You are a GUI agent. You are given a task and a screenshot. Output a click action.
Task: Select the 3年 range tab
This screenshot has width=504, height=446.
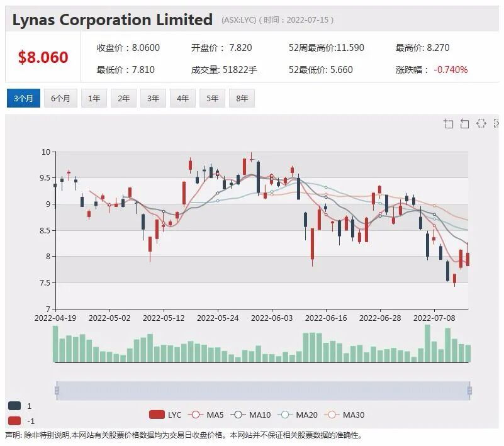pyautogui.click(x=153, y=98)
